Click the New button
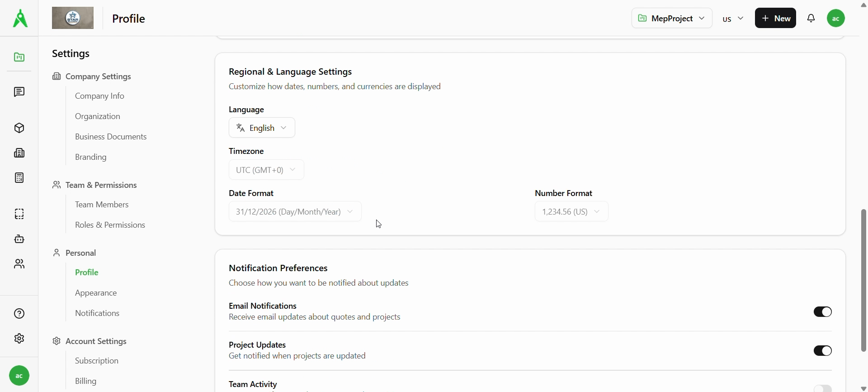This screenshot has height=392, width=868. click(775, 19)
